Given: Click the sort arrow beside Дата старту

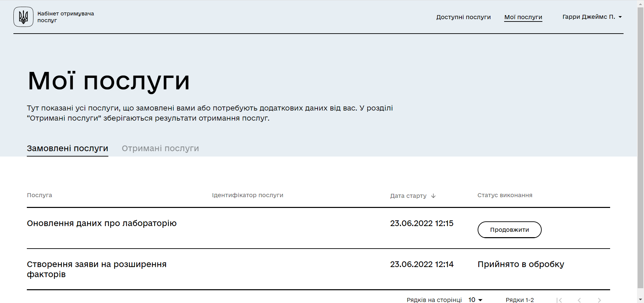Looking at the screenshot, I should (x=433, y=196).
